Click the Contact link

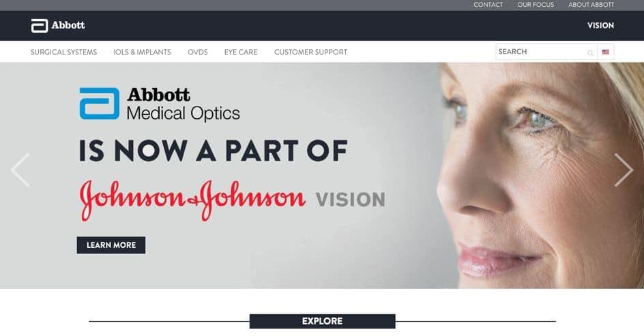click(488, 5)
